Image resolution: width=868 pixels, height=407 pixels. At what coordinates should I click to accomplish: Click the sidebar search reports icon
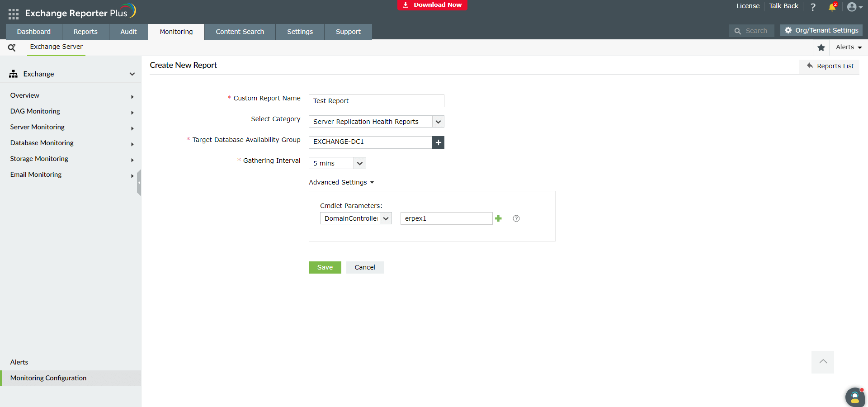[12, 47]
